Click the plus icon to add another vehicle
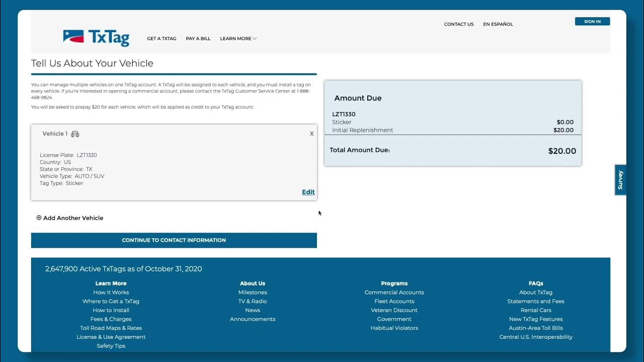Viewport: 644px width, 362px height. [39, 218]
